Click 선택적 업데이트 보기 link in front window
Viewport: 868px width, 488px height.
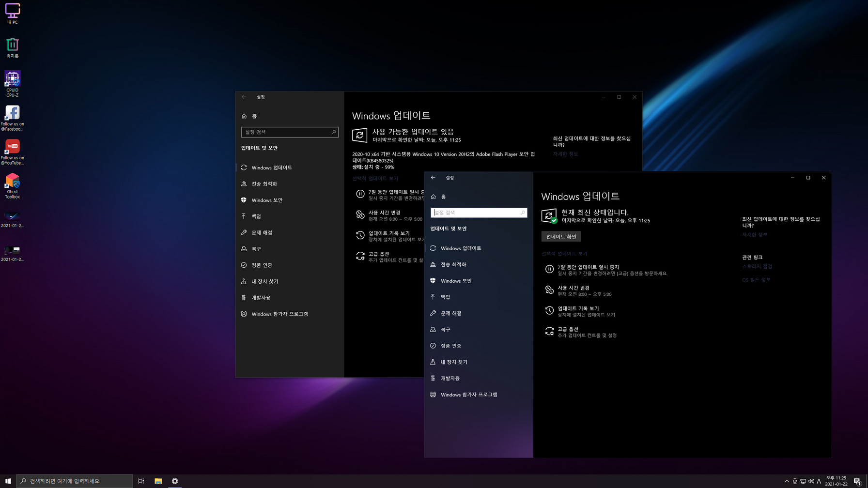pyautogui.click(x=564, y=254)
